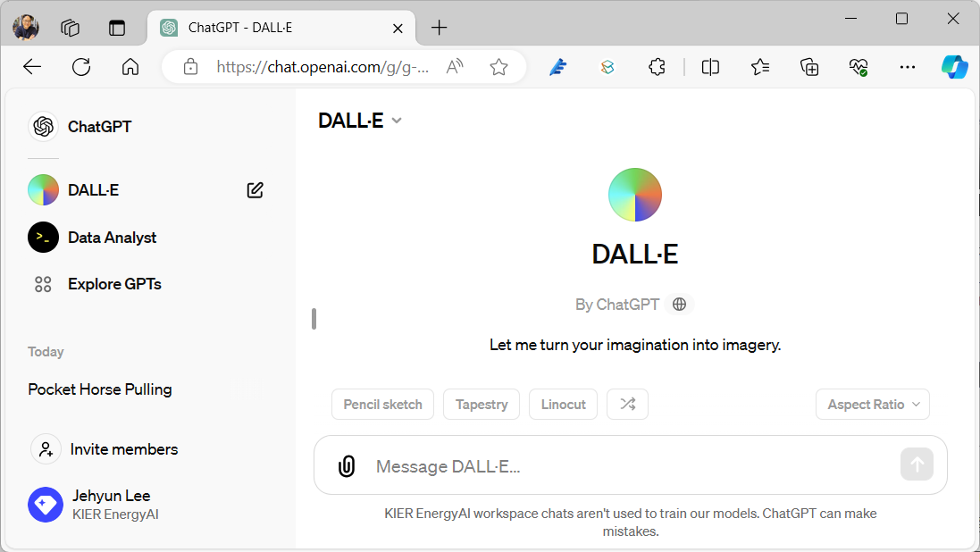This screenshot has width=980, height=552.
Task: Open the Jehyun Lee account menu
Action: (94, 505)
